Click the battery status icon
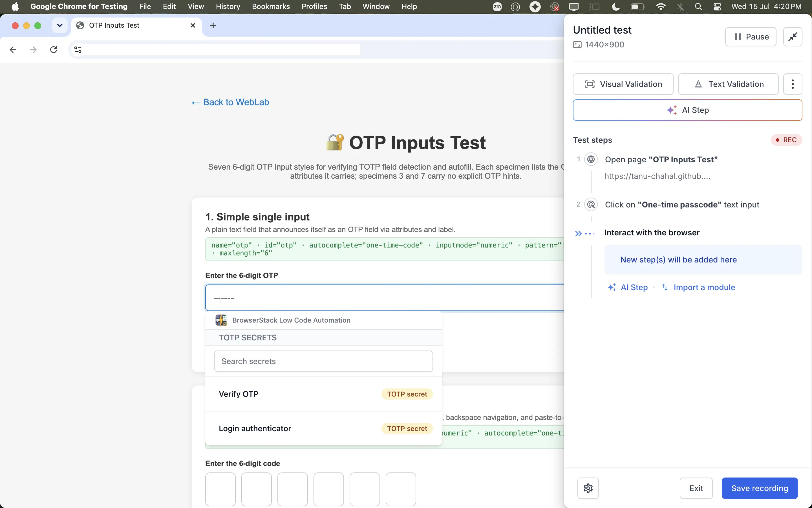 (x=638, y=6)
